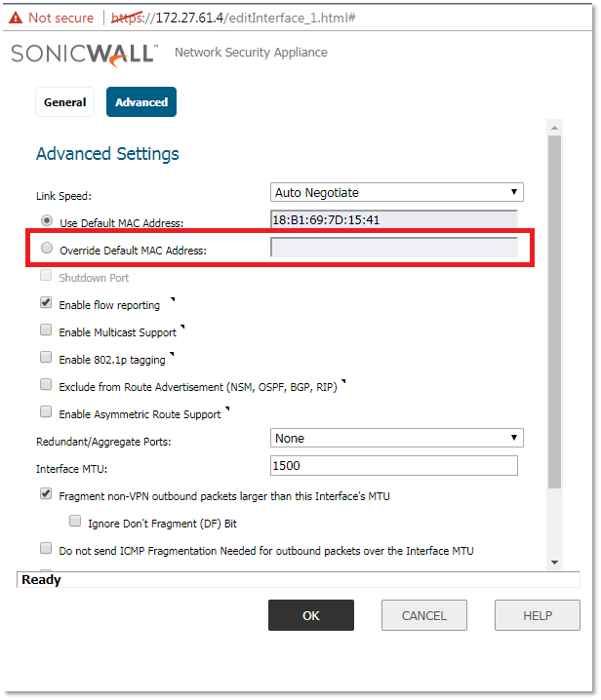The width and height of the screenshot is (601, 700).
Task: Switch to the General tab
Action: click(x=64, y=102)
